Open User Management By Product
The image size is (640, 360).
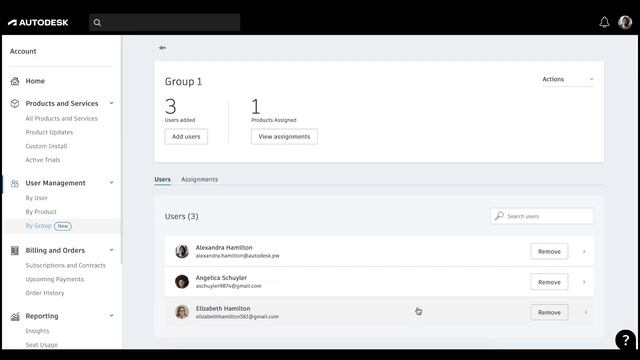(x=41, y=212)
